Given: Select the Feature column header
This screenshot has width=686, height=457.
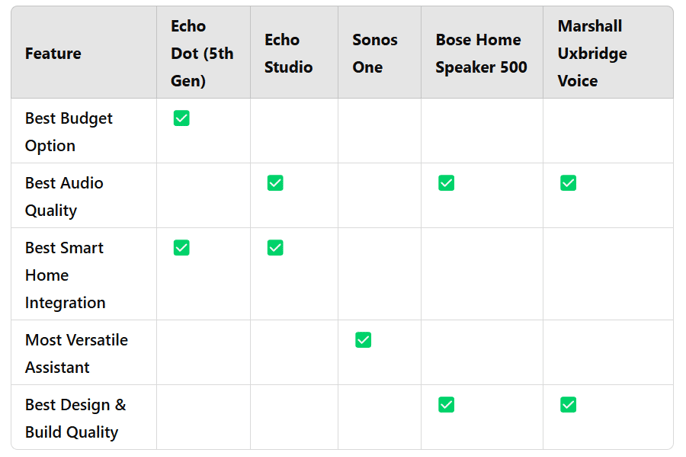Looking at the screenshot, I should click(53, 53).
